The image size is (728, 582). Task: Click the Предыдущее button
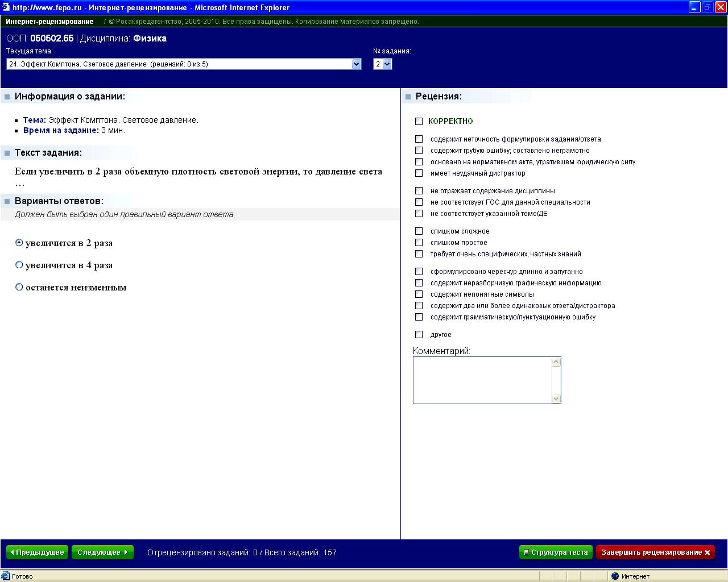[37, 552]
